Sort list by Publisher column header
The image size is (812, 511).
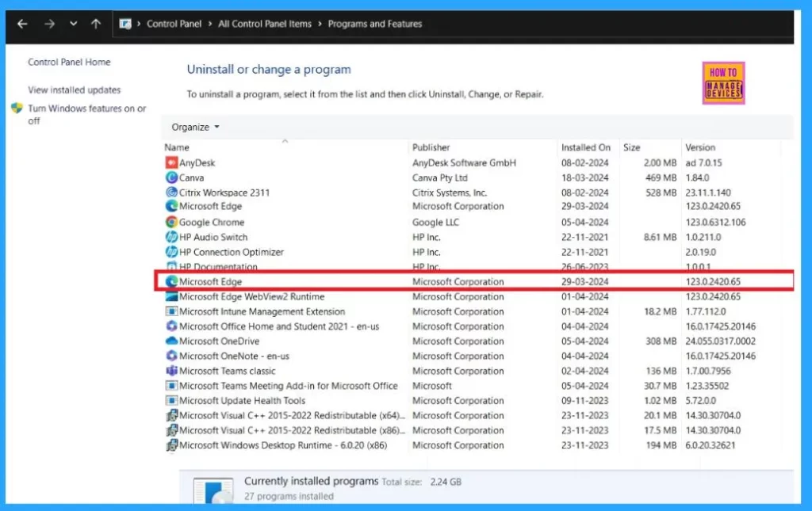click(431, 147)
